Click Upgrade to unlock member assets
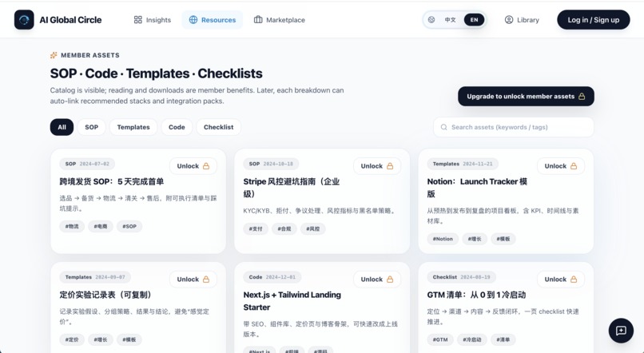The width and height of the screenshot is (644, 353). click(526, 96)
